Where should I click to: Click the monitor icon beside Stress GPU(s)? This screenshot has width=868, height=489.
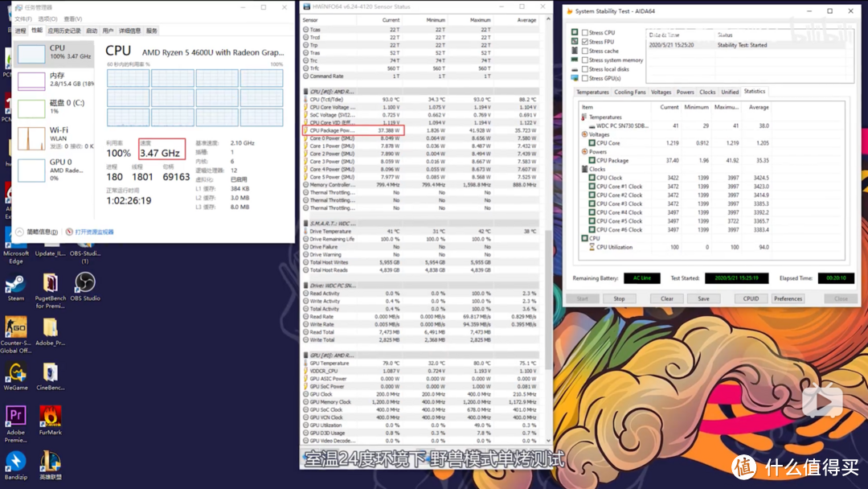click(575, 78)
